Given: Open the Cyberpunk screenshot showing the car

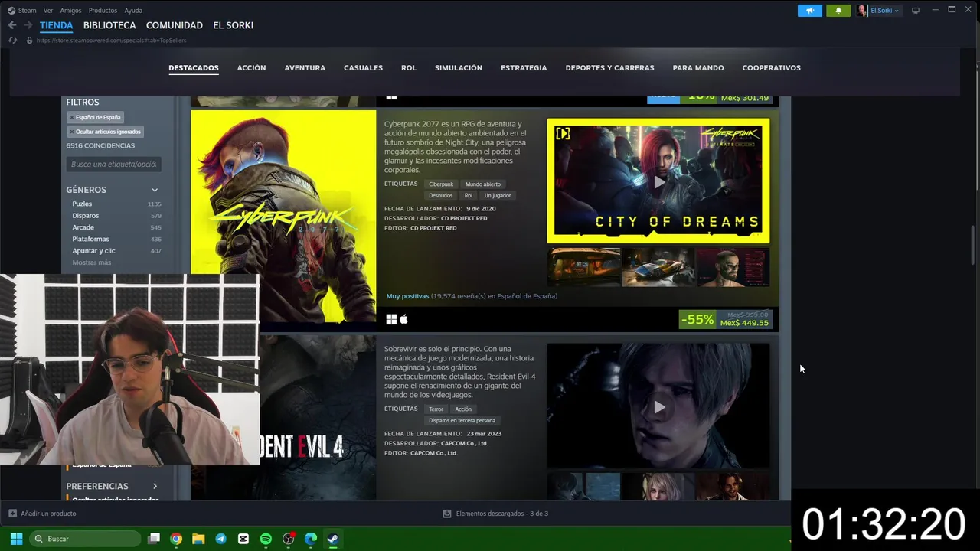Looking at the screenshot, I should [658, 267].
